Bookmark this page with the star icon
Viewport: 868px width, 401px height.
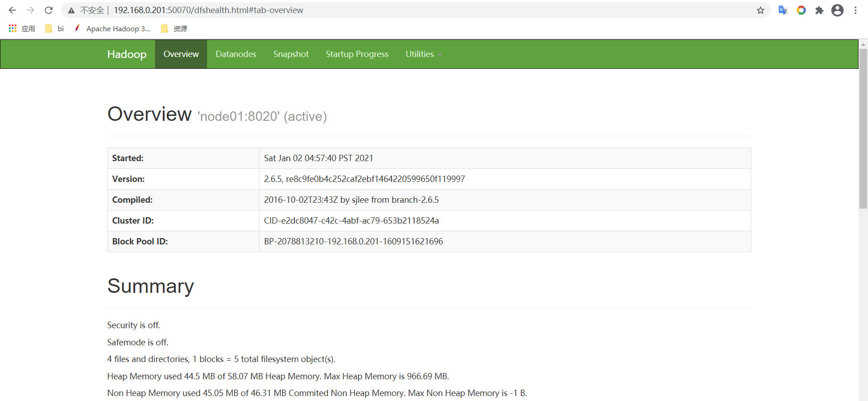pyautogui.click(x=760, y=10)
